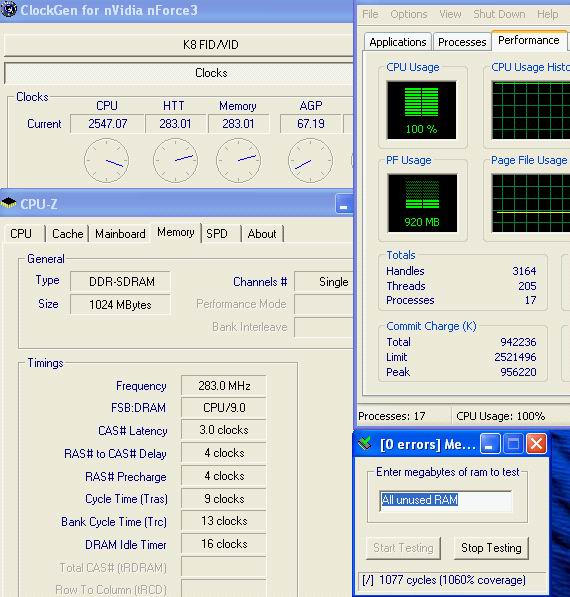
Task: Click the PF Usage 920 MB meter
Action: point(422,203)
